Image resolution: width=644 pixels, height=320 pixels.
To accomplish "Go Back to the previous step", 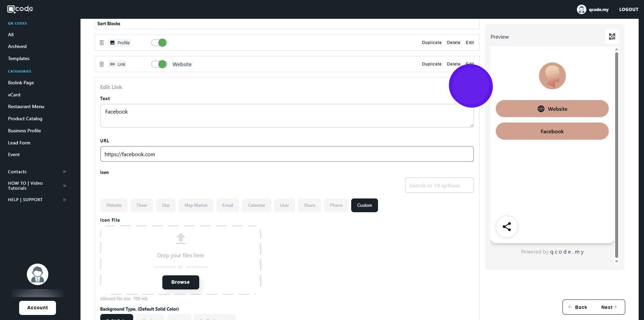I will coord(578,307).
